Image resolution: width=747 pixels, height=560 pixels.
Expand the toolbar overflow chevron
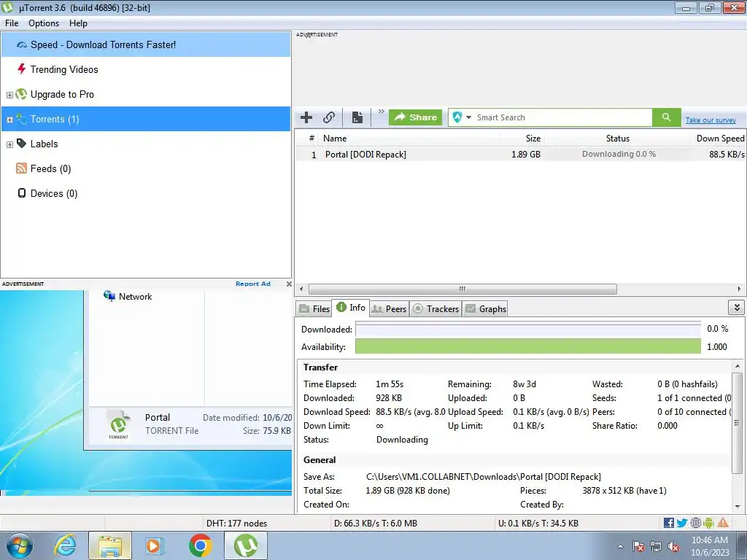(x=381, y=112)
